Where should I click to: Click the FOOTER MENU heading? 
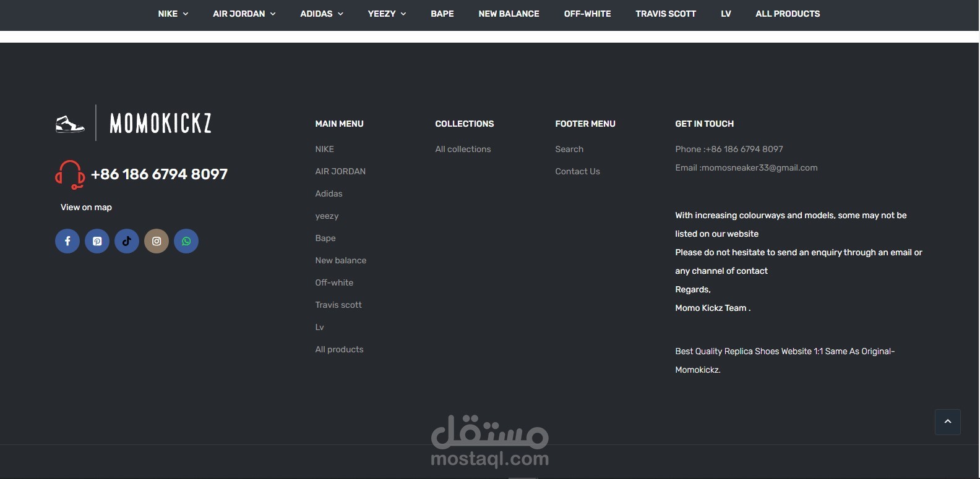tap(585, 124)
